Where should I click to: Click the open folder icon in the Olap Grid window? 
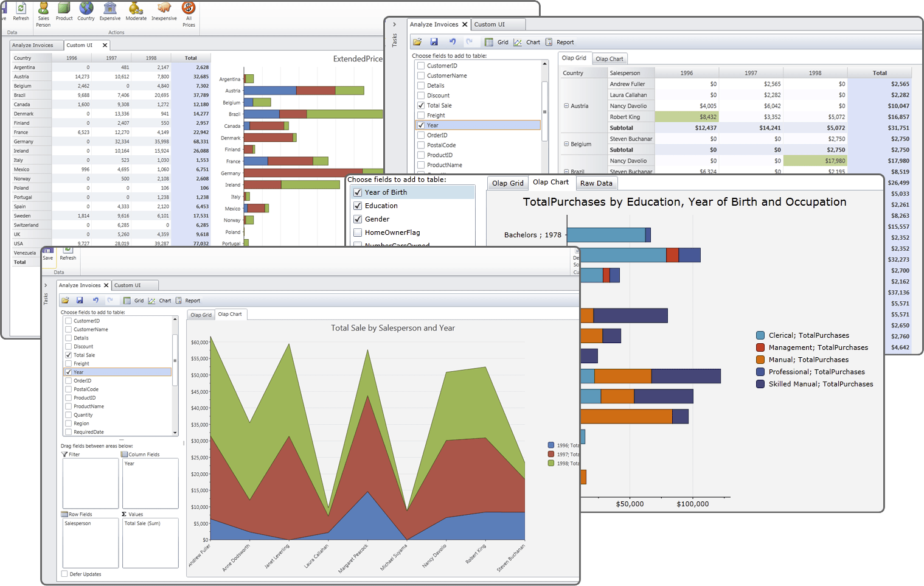(417, 42)
